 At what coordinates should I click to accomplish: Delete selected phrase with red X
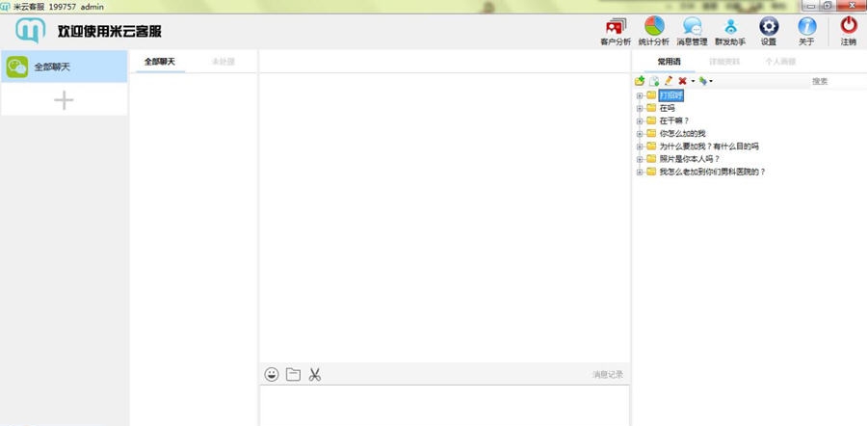tap(683, 81)
